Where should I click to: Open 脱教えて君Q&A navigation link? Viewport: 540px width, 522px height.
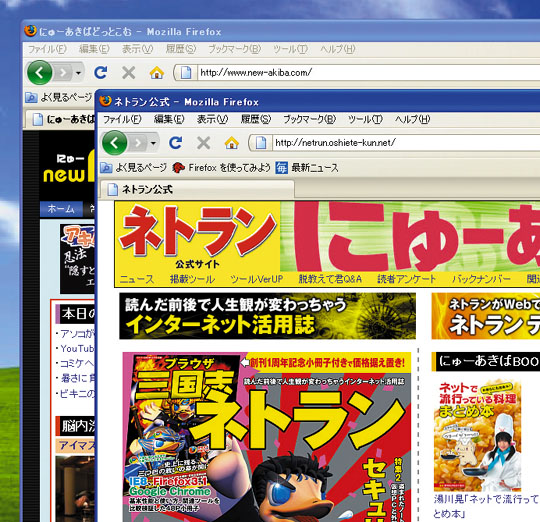point(330,279)
